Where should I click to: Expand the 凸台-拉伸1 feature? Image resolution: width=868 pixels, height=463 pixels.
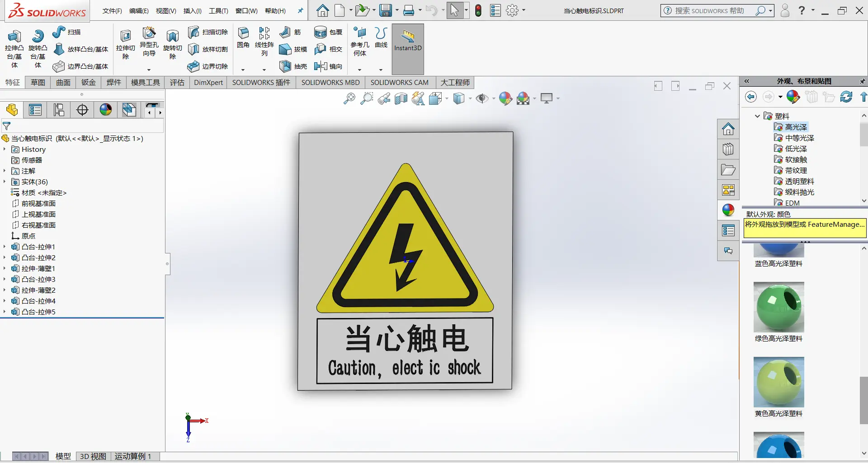coord(5,247)
